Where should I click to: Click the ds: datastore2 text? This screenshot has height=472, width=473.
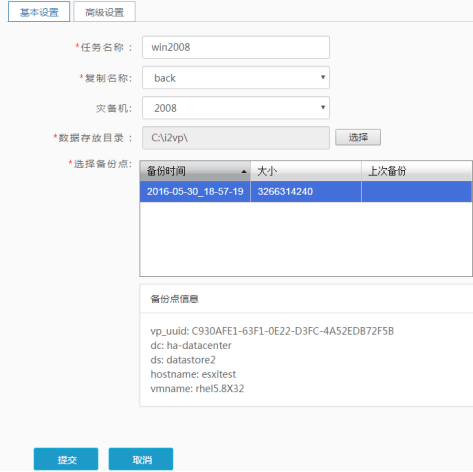(183, 360)
